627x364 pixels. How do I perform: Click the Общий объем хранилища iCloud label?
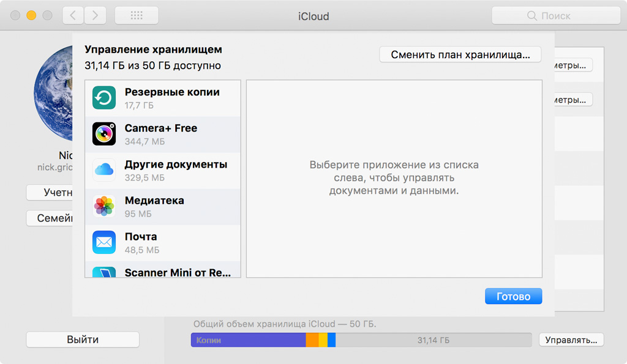[285, 324]
